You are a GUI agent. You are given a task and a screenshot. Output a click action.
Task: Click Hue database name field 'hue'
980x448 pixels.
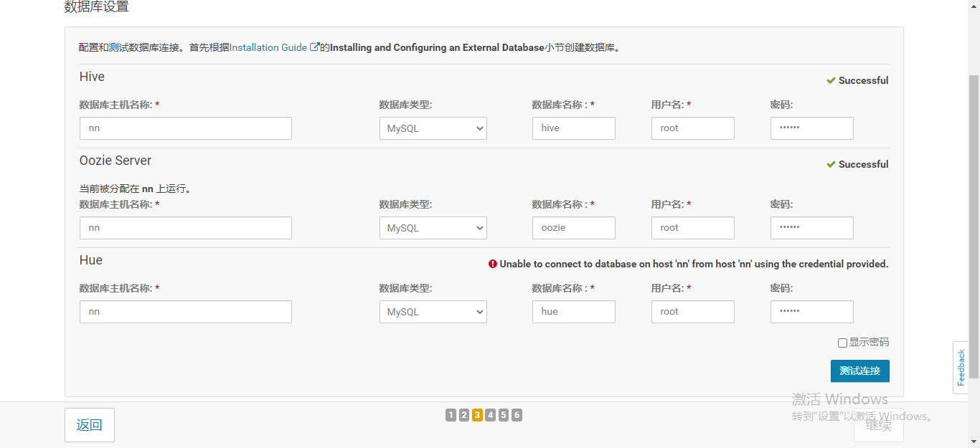(574, 312)
